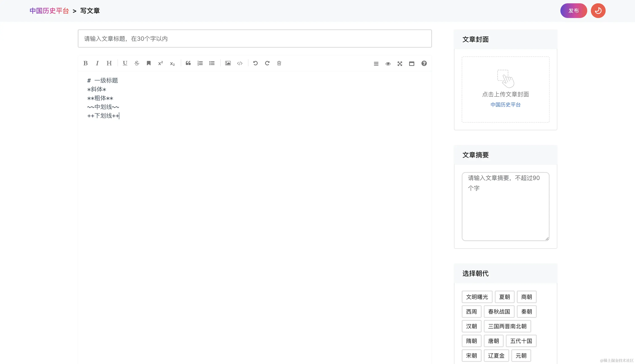Apply an unordered list
This screenshot has width=635, height=364.
(212, 63)
